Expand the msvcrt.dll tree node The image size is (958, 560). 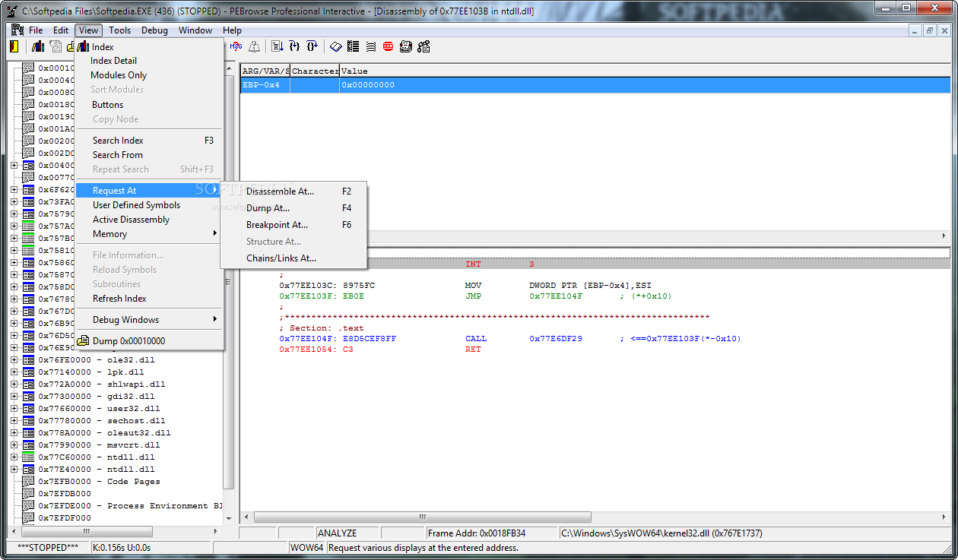(14, 445)
